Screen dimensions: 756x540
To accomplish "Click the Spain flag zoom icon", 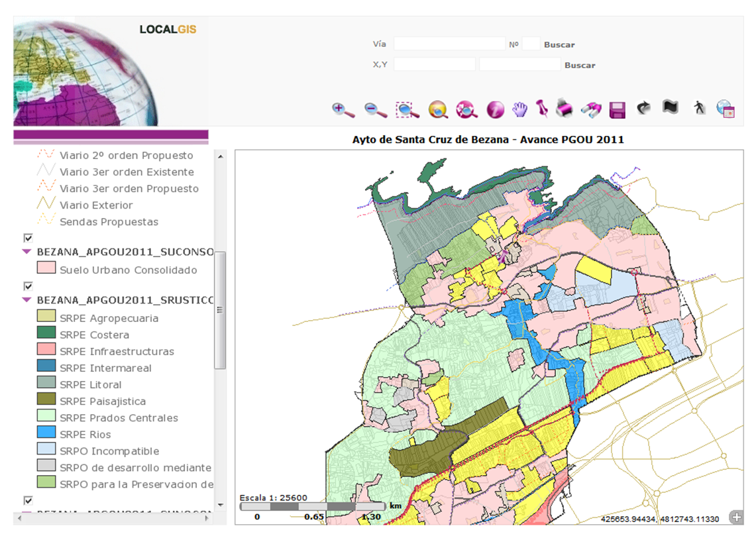I will 438,110.
